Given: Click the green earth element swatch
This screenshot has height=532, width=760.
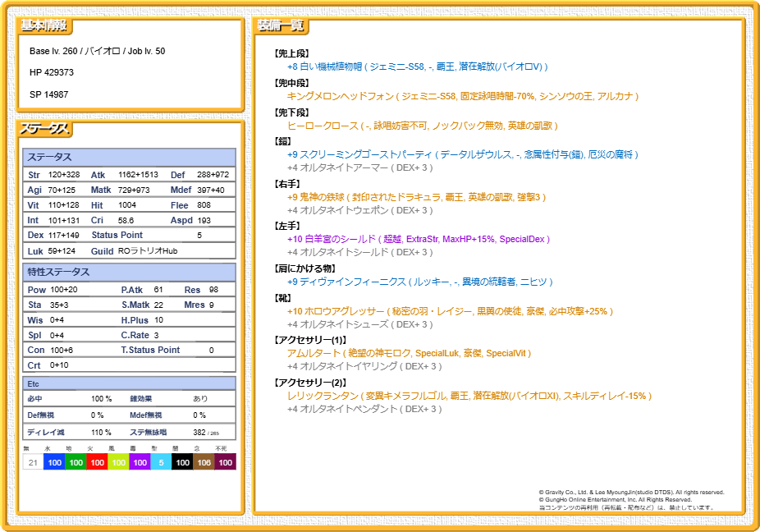Looking at the screenshot, I should pyautogui.click(x=76, y=462).
